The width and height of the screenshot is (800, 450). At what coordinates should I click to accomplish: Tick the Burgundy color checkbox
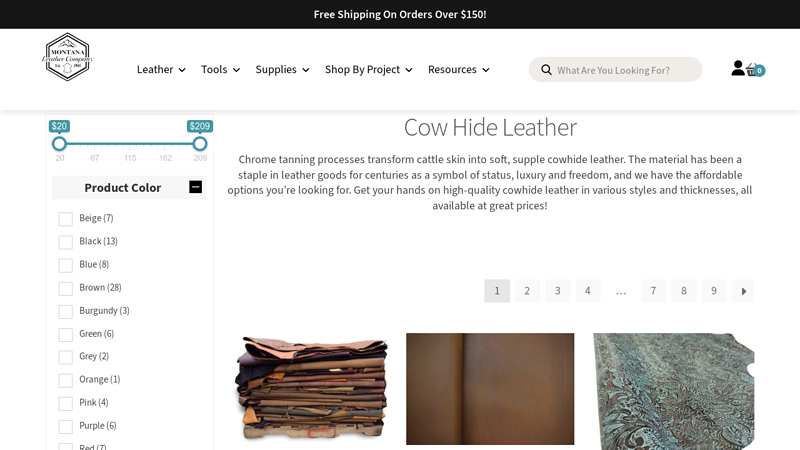65,311
